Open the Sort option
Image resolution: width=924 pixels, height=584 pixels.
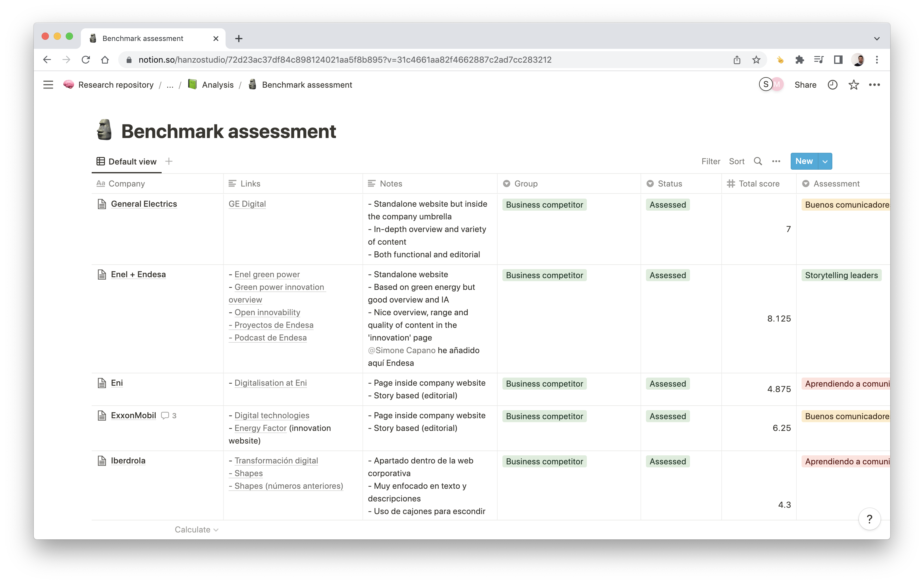(x=736, y=162)
